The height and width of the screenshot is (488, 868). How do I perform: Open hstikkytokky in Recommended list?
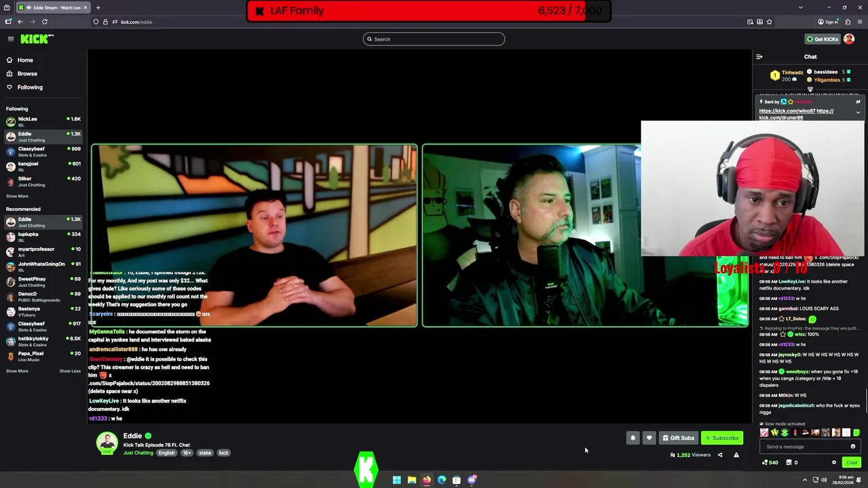pos(43,341)
